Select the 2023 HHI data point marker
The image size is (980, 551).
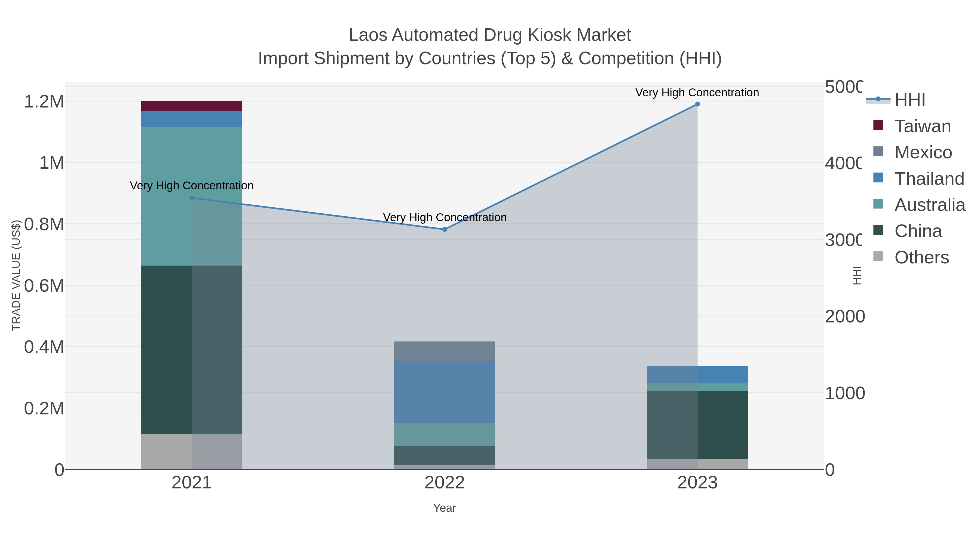tap(697, 104)
